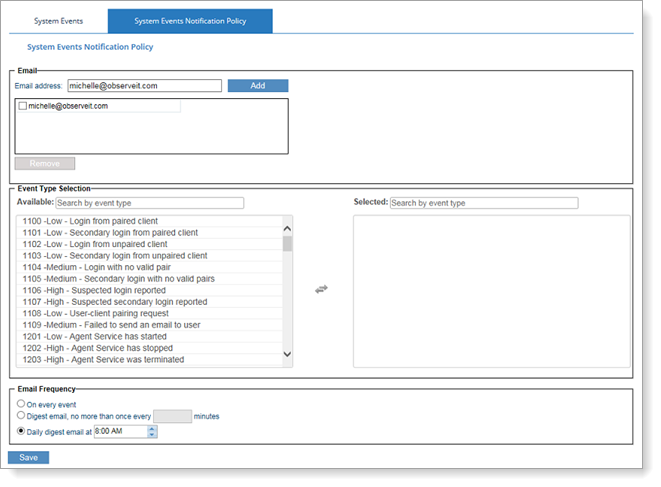Viewport: 661px width, 487px height.
Task: Focus the Email address input field
Action: (x=144, y=86)
